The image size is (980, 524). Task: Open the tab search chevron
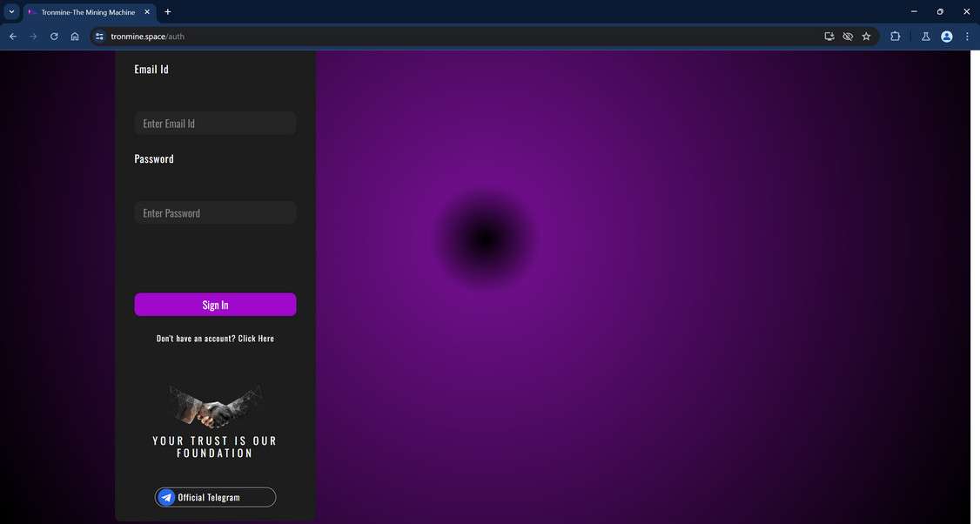pos(11,11)
